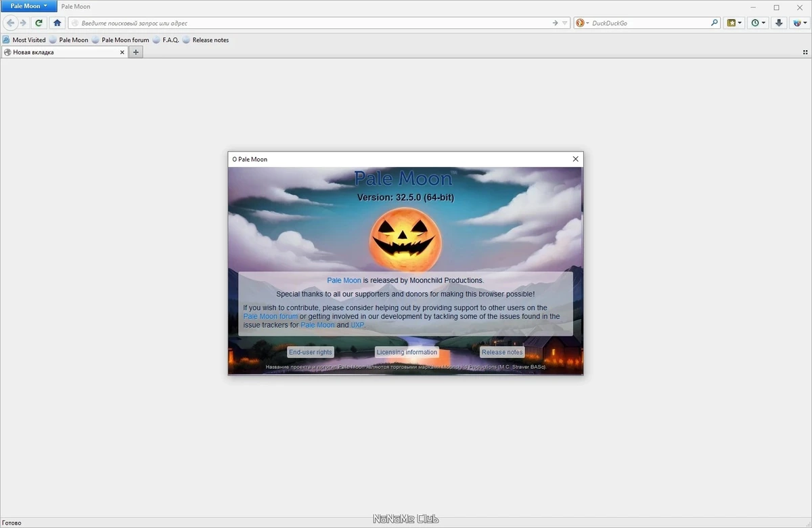Open F.A.Q. bookmark
Screen dimensions: 812x528
pyautogui.click(x=166, y=40)
